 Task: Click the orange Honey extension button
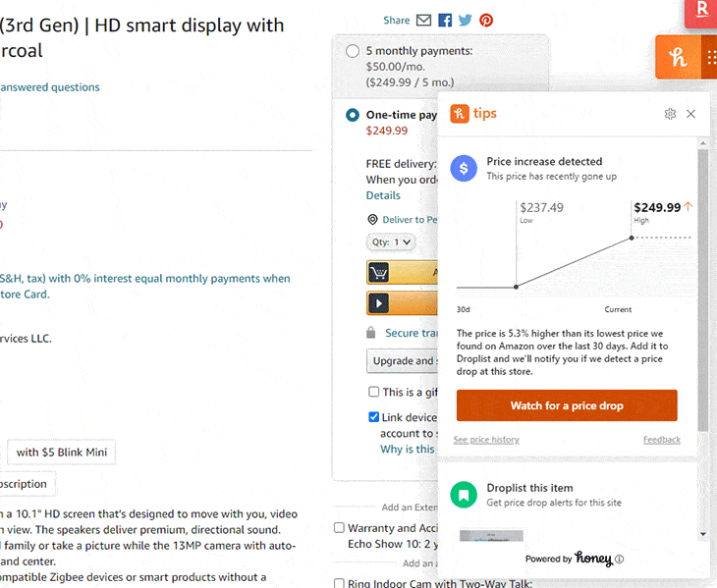coord(678,57)
